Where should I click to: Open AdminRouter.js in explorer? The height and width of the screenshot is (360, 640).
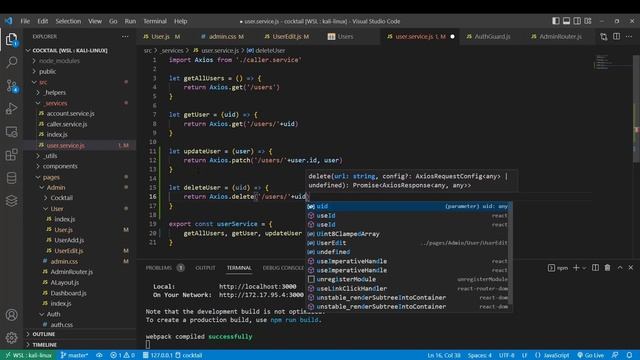click(80, 271)
